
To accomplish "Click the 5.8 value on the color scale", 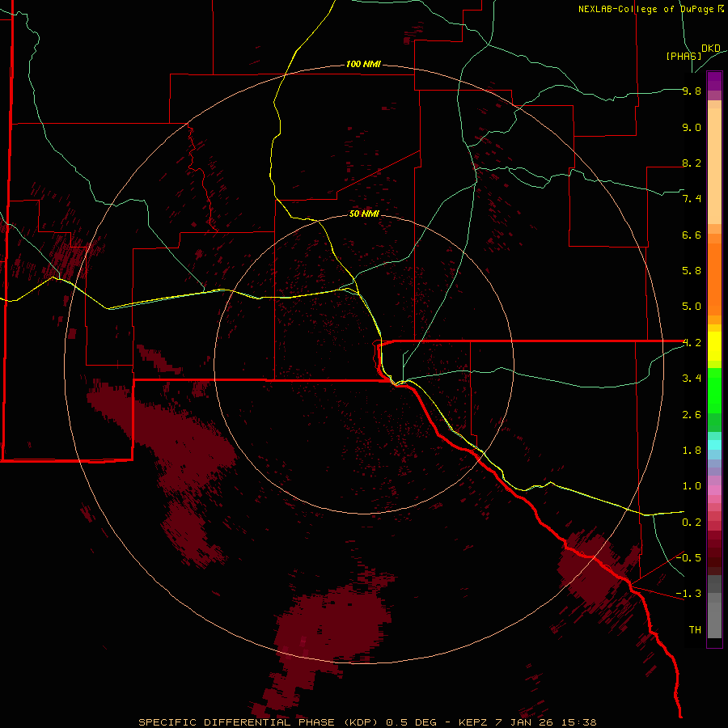I will (692, 271).
